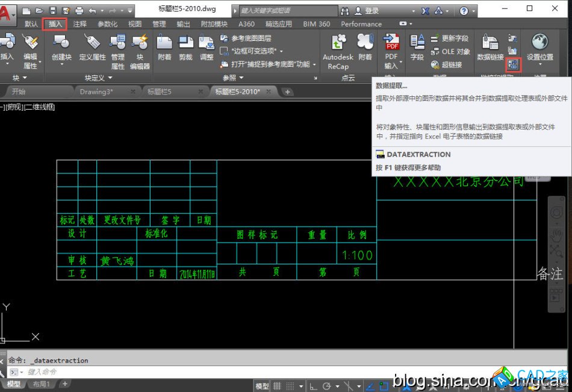Screen dimensions: 572x392
Task: Click the Field (字段) icon
Action: coord(417,48)
